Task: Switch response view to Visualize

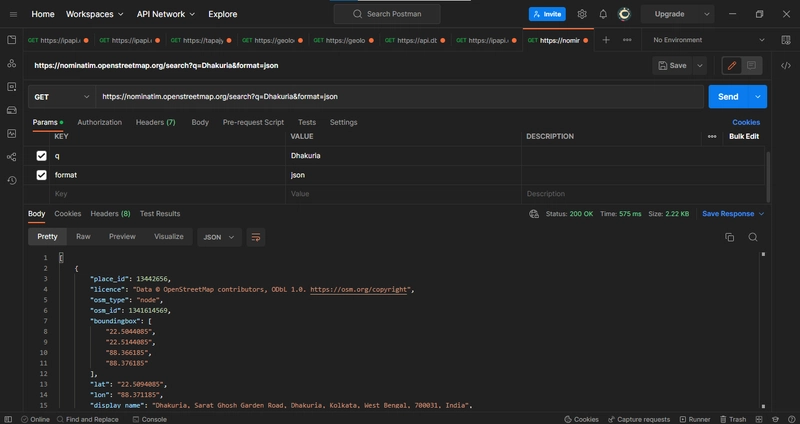Action: (x=168, y=237)
